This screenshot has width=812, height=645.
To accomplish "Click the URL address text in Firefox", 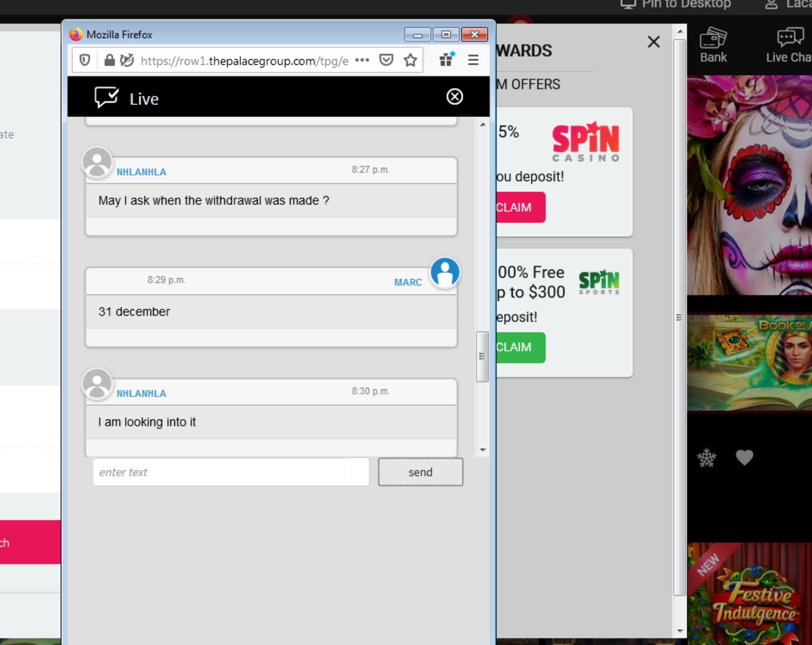I will (x=244, y=61).
